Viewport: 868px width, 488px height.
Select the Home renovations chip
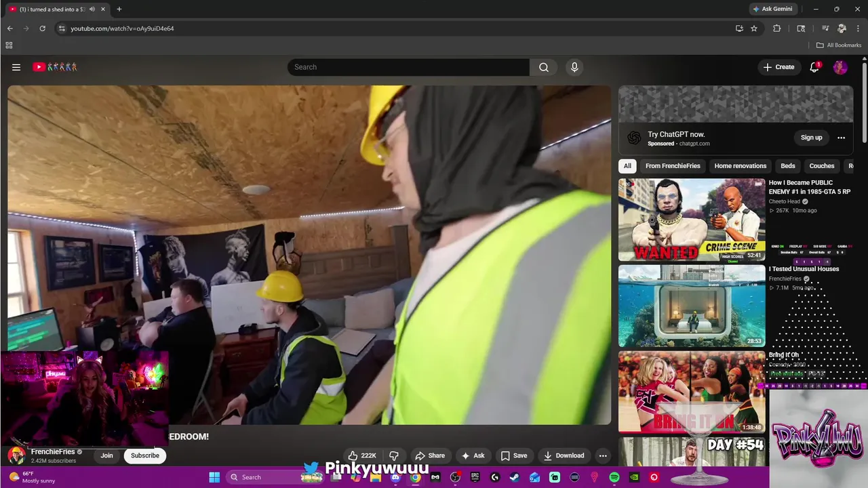(x=741, y=166)
